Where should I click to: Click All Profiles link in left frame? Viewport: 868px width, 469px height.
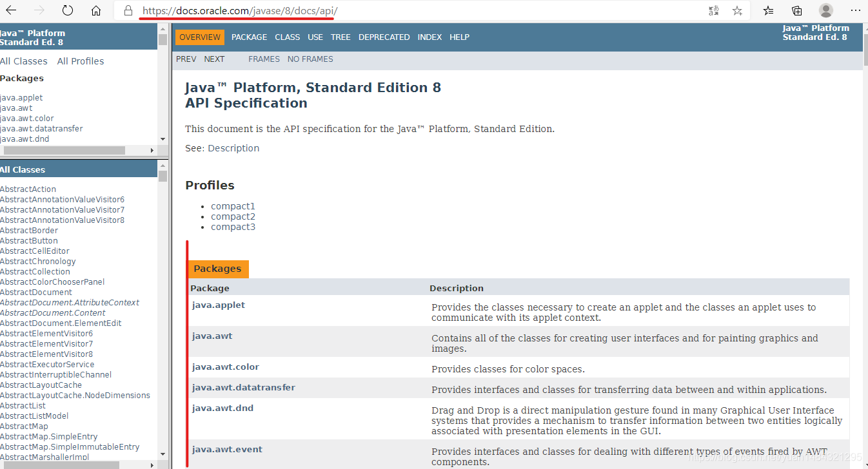click(x=81, y=61)
